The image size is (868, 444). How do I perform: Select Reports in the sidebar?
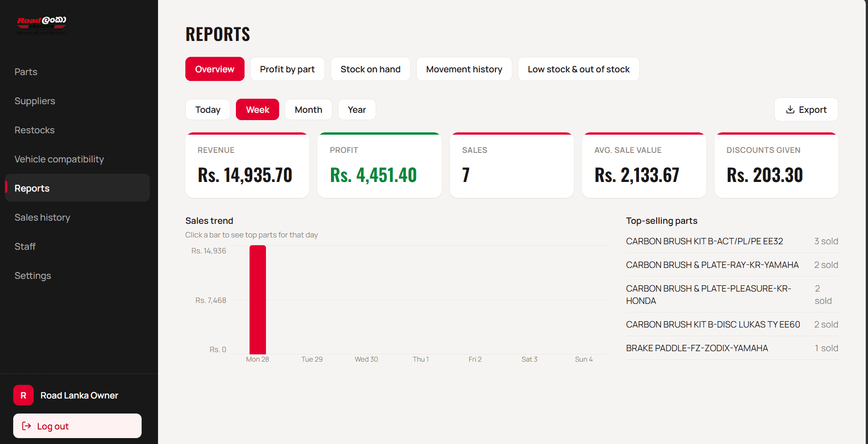click(77, 188)
